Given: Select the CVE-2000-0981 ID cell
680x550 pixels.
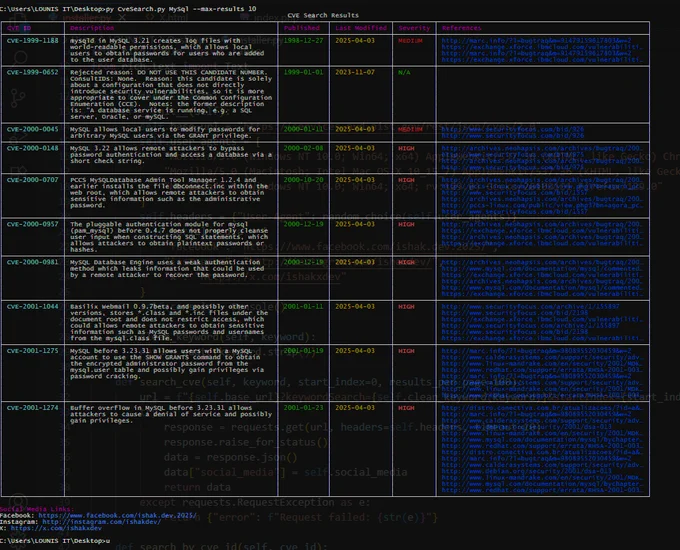Looking at the screenshot, I should click(33, 262).
